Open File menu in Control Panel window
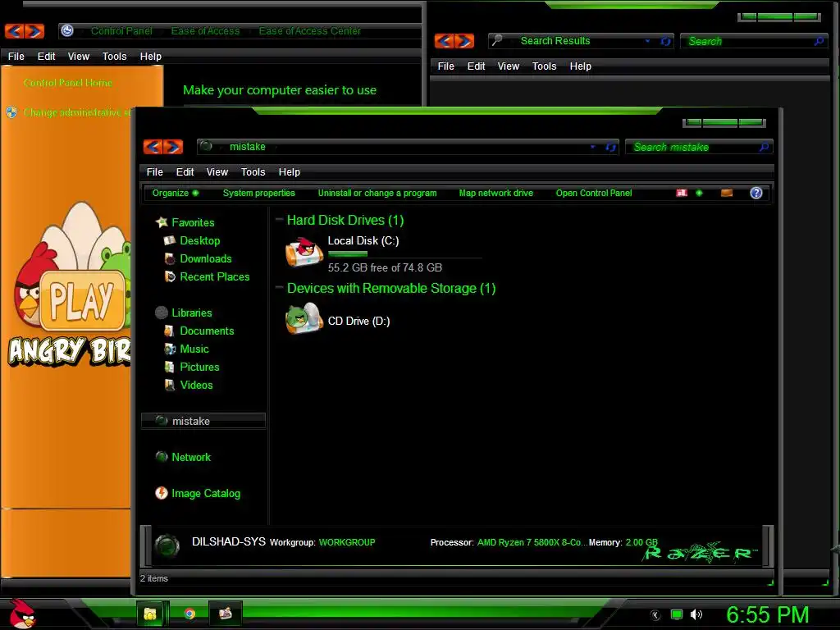This screenshot has width=840, height=630. click(16, 57)
